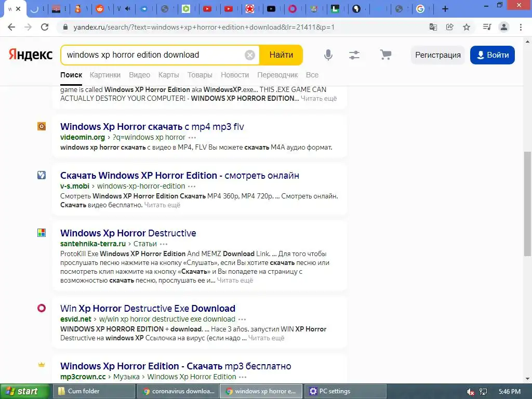The image size is (532, 399).
Task: Expand 'Читать ещё' on the santehnika-terra.ru snippet
Action: pyautogui.click(x=235, y=280)
